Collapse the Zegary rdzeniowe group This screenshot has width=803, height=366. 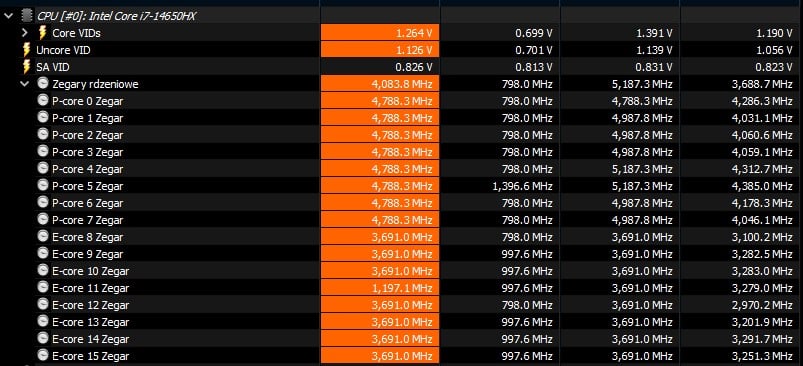[25, 84]
